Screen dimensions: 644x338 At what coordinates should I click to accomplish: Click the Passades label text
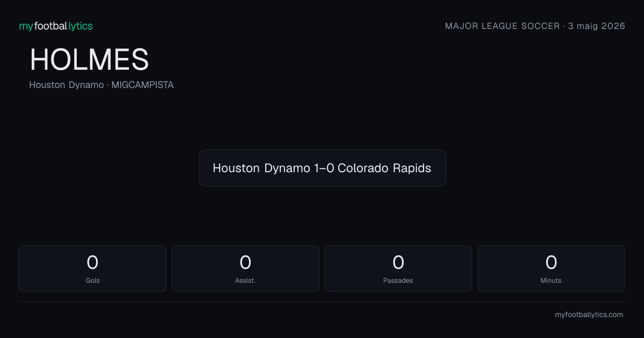398,281
